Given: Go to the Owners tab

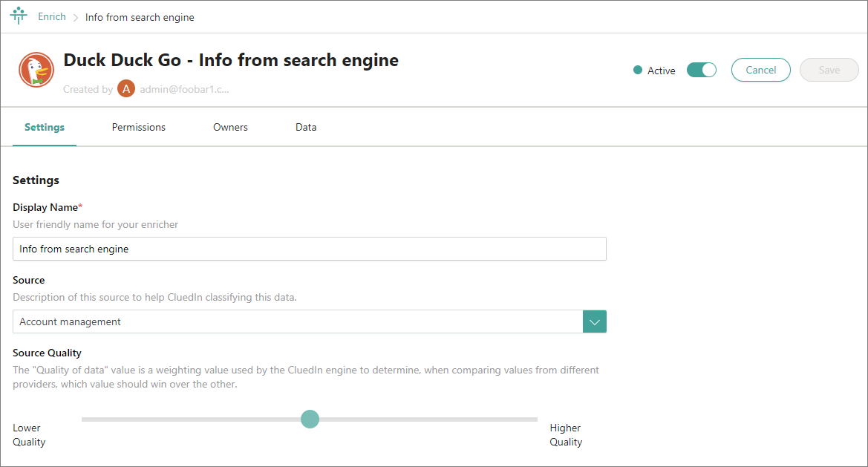Looking at the screenshot, I should [x=230, y=127].
